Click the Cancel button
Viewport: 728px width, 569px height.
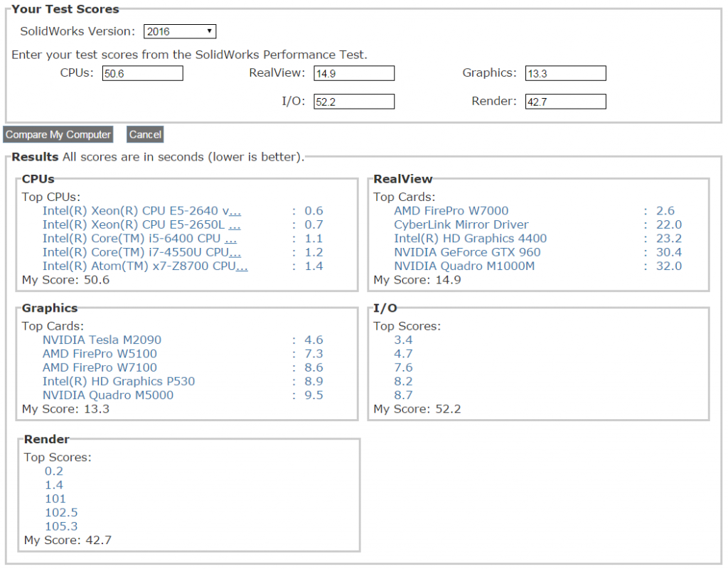click(145, 134)
